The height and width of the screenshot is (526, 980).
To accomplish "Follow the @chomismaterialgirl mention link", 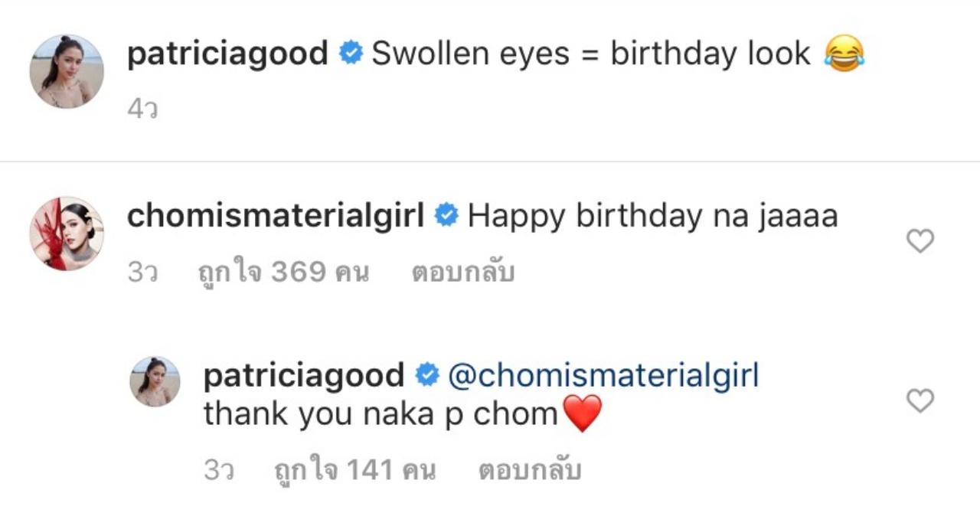I will 602,376.
